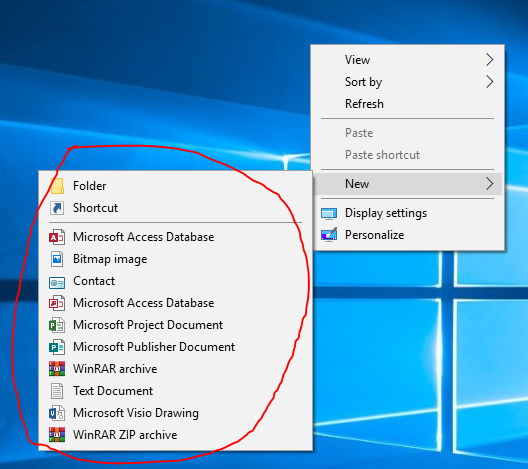Image resolution: width=528 pixels, height=469 pixels.
Task: Create a new Folder from the submenu
Action: [175, 186]
